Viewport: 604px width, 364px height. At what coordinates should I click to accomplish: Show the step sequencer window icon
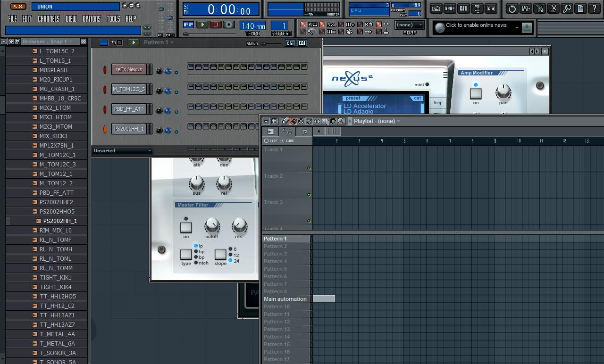(x=450, y=8)
